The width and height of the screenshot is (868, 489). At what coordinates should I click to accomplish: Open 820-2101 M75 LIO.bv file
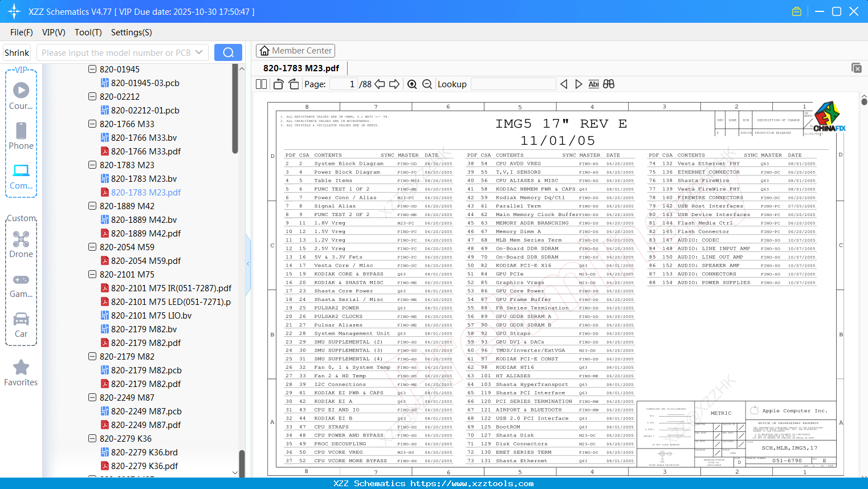[146, 315]
